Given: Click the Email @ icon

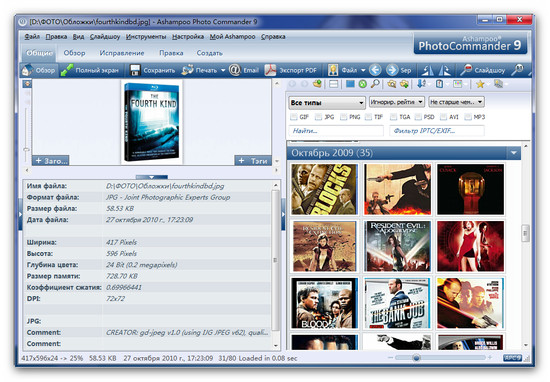Looking at the screenshot, I should [234, 70].
